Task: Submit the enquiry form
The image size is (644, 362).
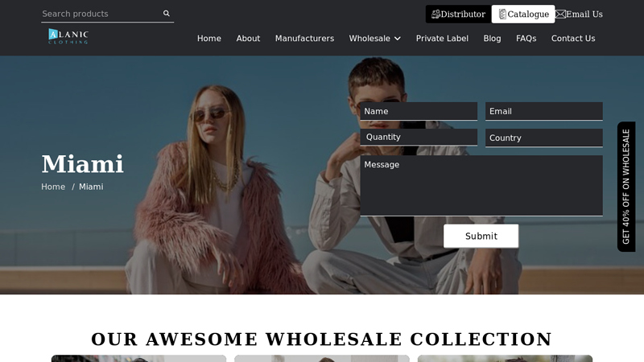Action: click(x=481, y=236)
